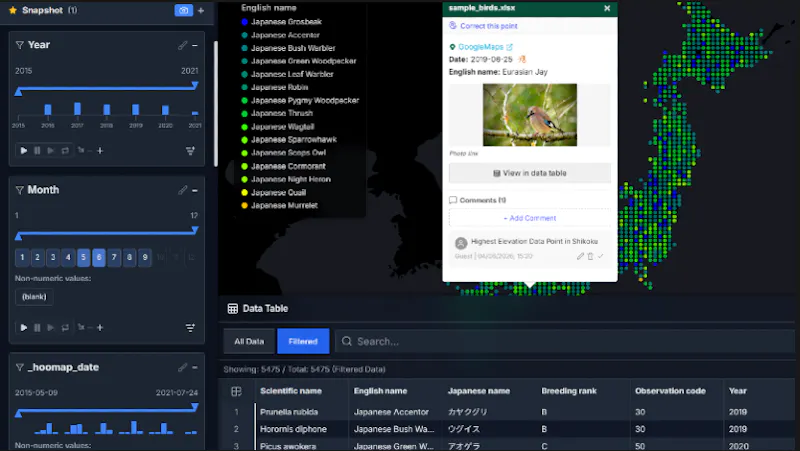Image resolution: width=800 pixels, height=451 pixels.
Task: Switch to Filtered tab
Action: click(x=303, y=341)
